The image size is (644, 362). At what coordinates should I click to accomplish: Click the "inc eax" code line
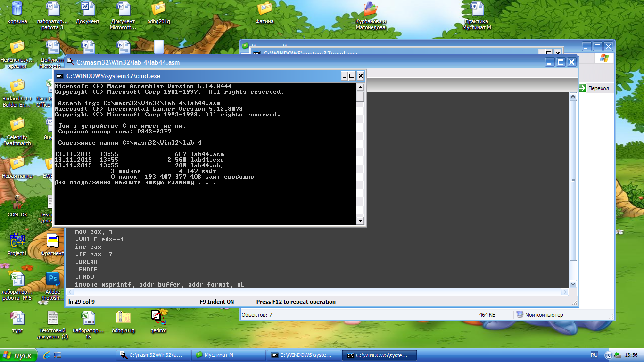pyautogui.click(x=88, y=247)
